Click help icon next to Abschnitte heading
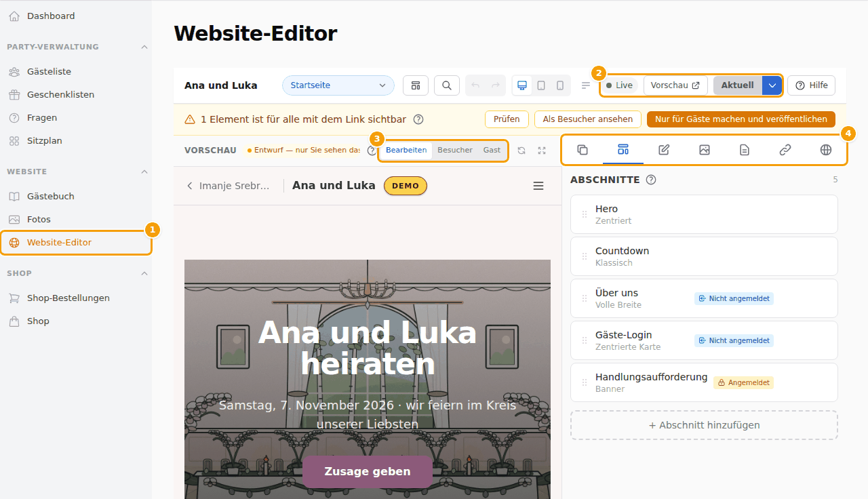868x499 pixels. (x=651, y=180)
